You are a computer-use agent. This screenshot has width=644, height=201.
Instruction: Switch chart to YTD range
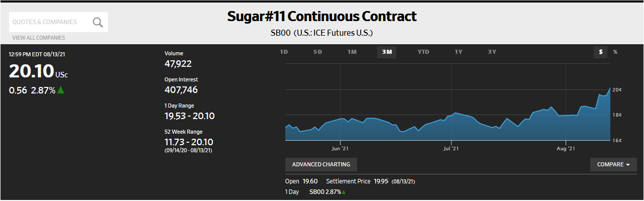click(423, 52)
